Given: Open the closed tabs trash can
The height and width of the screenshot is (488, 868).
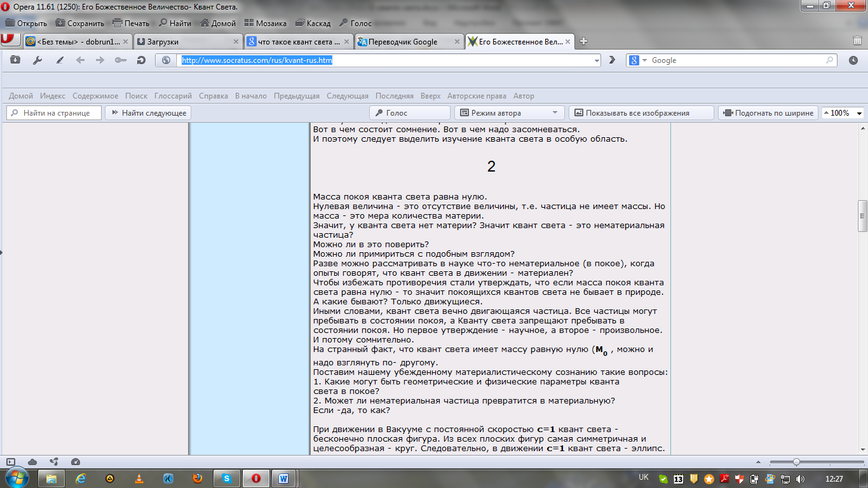Looking at the screenshot, I should click(x=857, y=41).
